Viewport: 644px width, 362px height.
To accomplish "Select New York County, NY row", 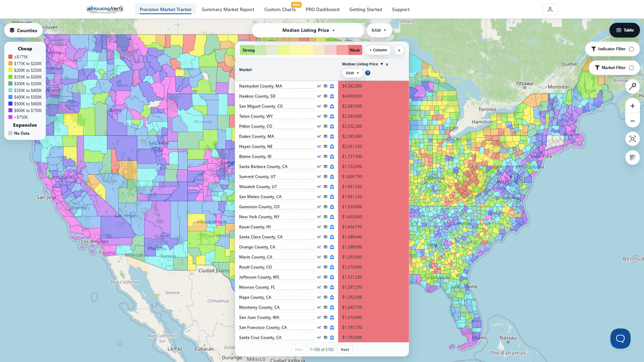I will [322, 217].
